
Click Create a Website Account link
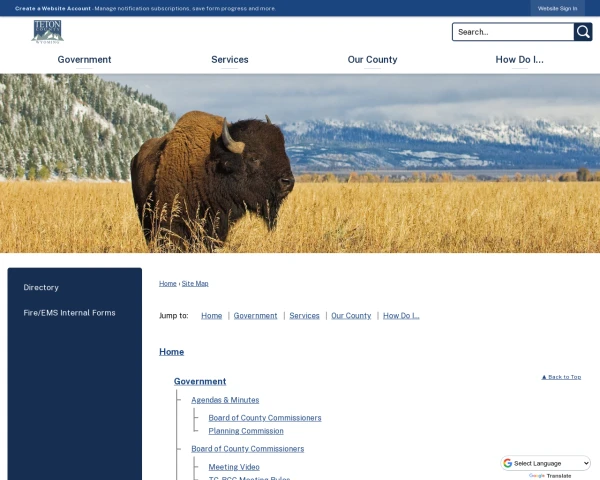click(53, 8)
